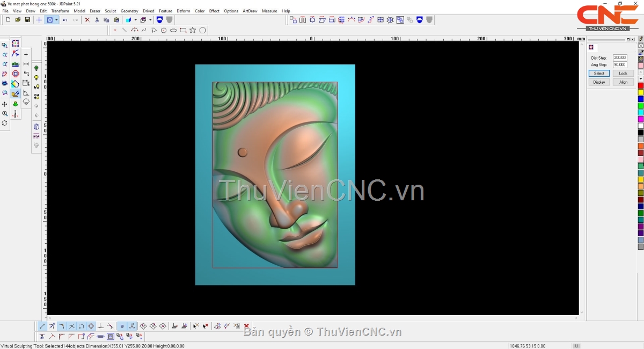Click the text 'abc' tool icon
644x349 pixels.
16,64
